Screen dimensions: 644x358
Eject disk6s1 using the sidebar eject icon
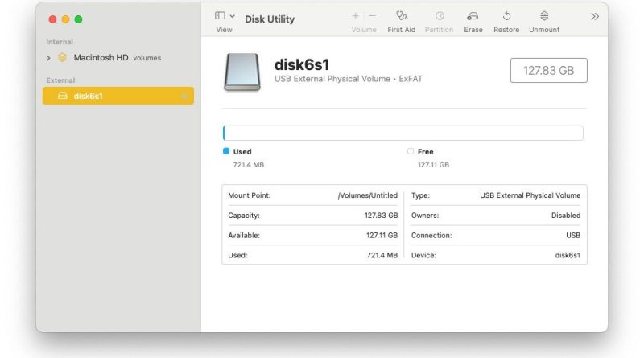tap(184, 96)
